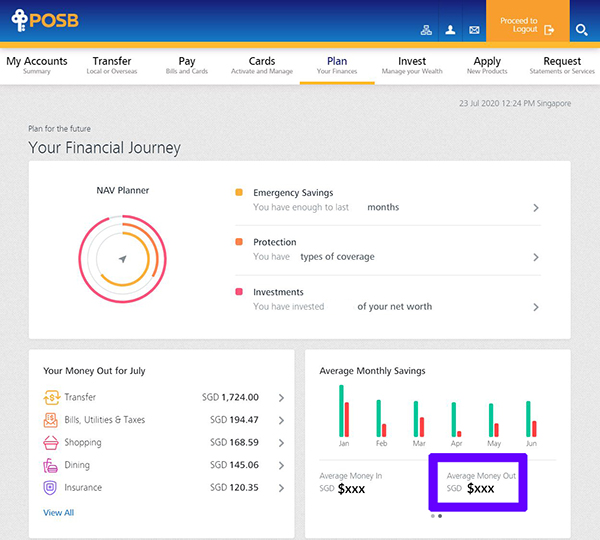The width and height of the screenshot is (600, 540).
Task: Expand the Emergency Savings row chevron
Action: point(536,208)
